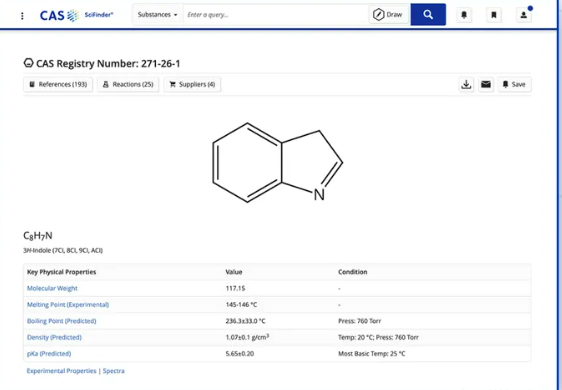Image resolution: width=562 pixels, height=390 pixels.
Task: Download the substance record
Action: pos(466,84)
